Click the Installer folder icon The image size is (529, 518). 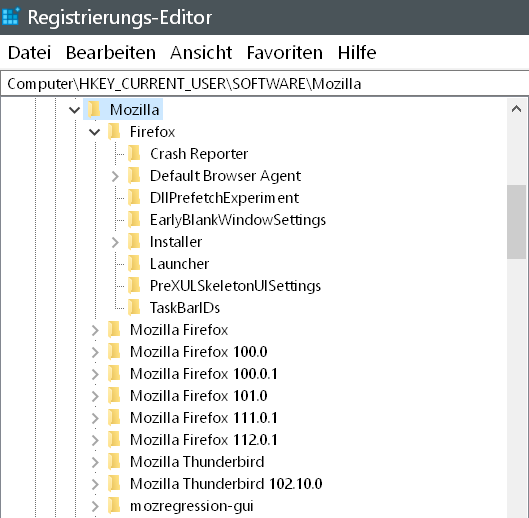pos(134,241)
